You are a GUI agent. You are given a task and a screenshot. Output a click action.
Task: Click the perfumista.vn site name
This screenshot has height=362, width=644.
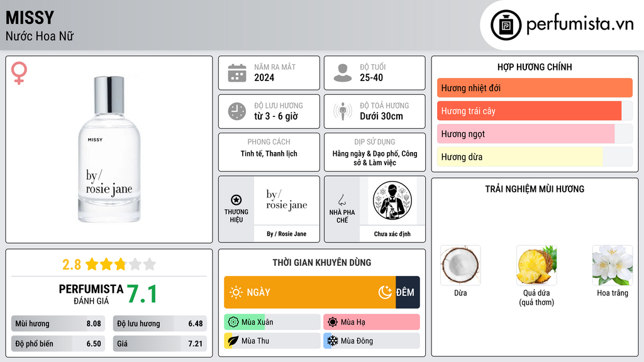coord(580,24)
